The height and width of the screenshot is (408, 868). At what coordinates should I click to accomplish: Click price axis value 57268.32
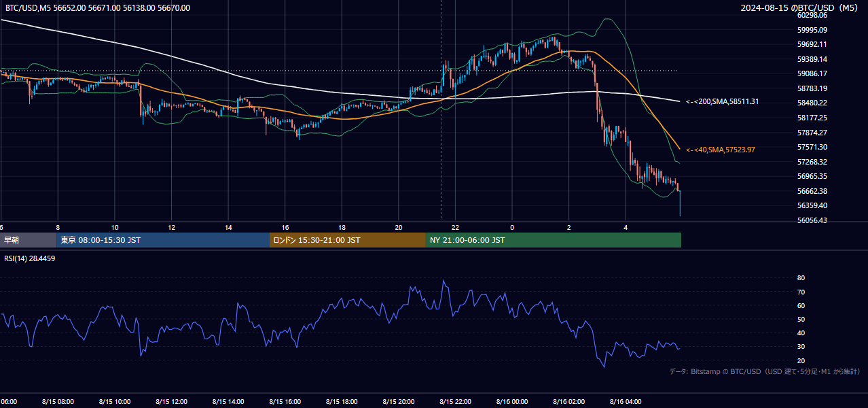coord(812,162)
